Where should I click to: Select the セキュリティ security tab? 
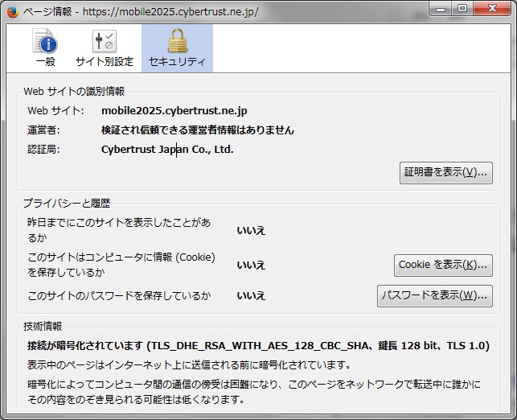click(x=177, y=47)
